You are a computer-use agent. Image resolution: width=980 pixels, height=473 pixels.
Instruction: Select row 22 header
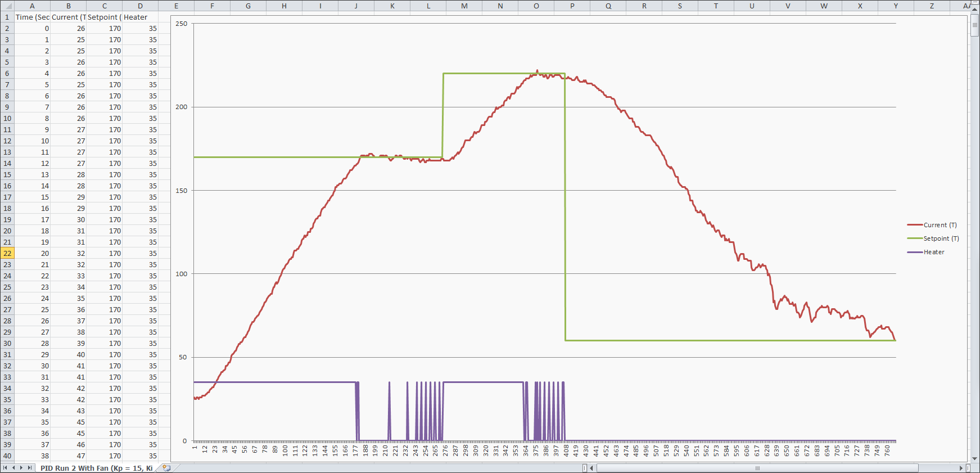tap(7, 253)
